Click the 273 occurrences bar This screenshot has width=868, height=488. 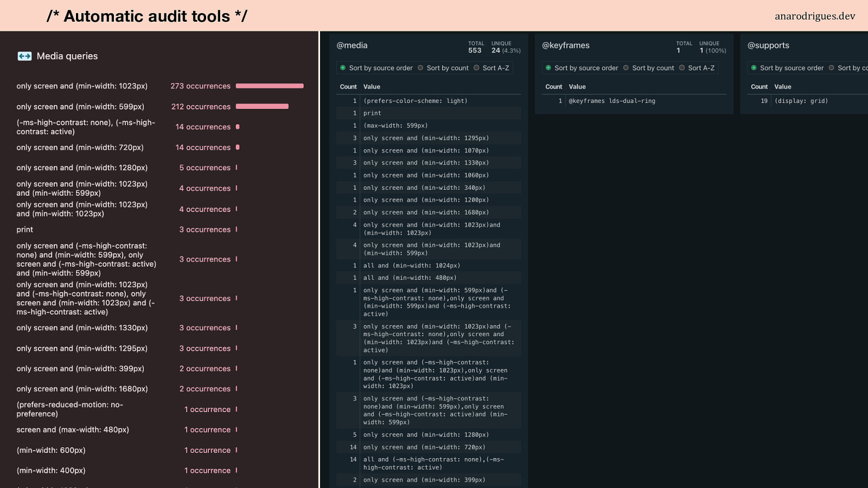(270, 86)
